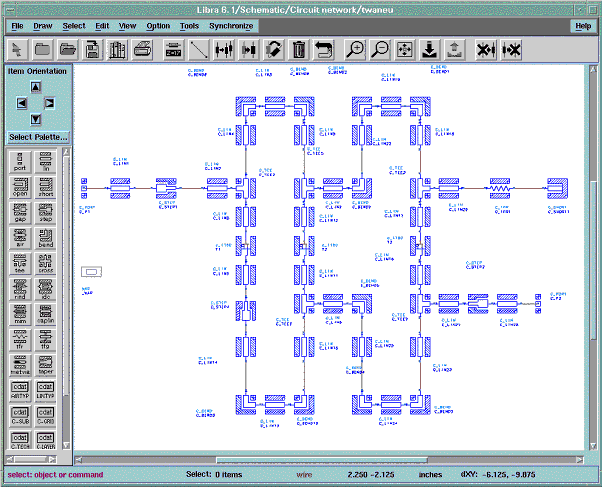Open the Help menu
This screenshot has width=602, height=487.
(583, 26)
